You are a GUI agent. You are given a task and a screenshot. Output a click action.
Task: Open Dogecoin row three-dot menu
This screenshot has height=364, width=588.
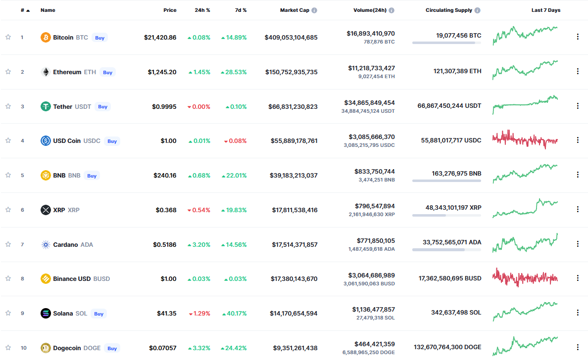pos(578,347)
